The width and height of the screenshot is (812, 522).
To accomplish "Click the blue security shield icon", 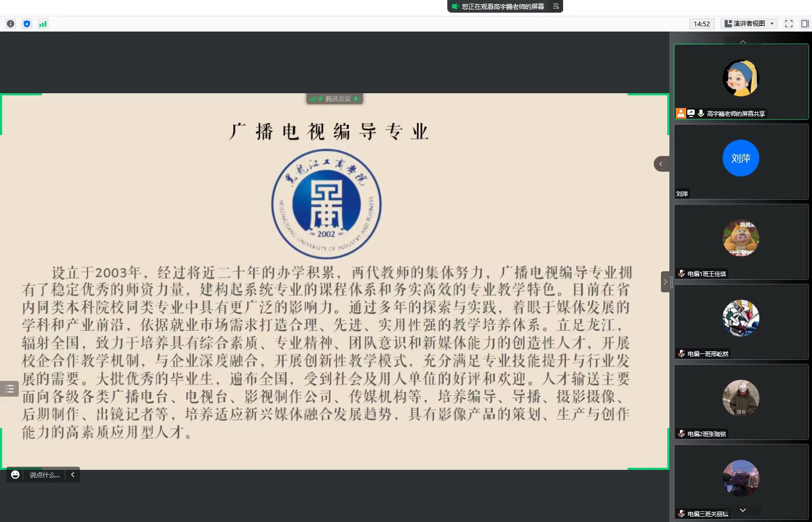I will (x=27, y=24).
